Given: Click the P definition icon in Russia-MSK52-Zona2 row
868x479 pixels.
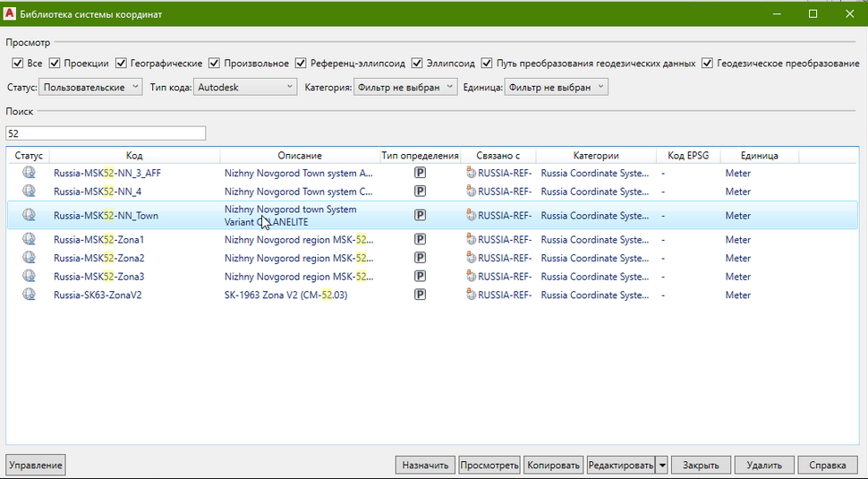Looking at the screenshot, I should [420, 258].
